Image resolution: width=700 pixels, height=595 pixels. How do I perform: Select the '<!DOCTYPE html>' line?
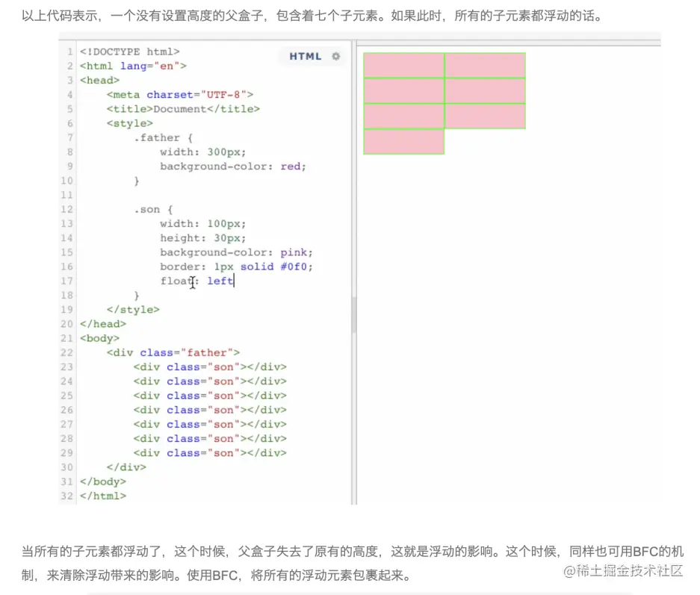[x=130, y=52]
